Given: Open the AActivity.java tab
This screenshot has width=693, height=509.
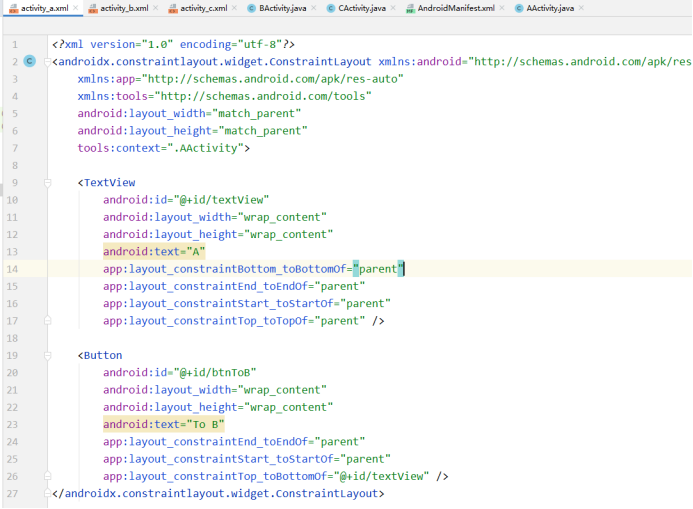Looking at the screenshot, I should tap(550, 8).
